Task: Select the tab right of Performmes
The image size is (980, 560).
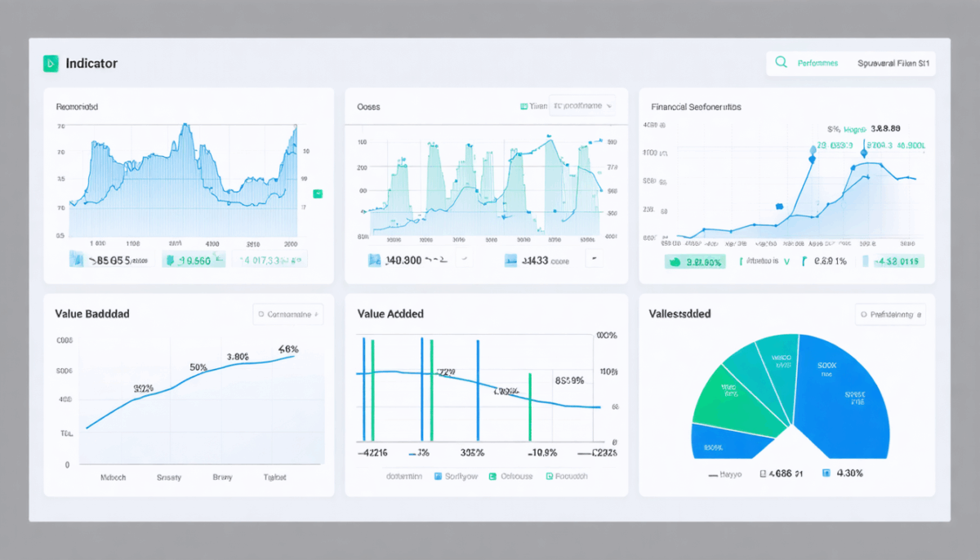Action: point(893,63)
